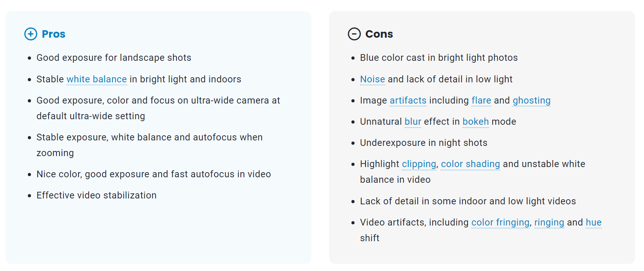
Task: Click 'Blue color cast in bright light photos'
Action: tap(439, 58)
